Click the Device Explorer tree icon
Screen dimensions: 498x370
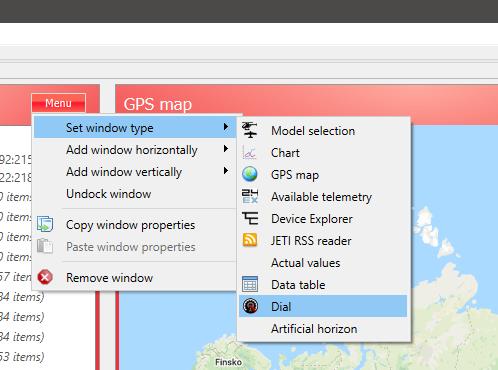[250, 218]
